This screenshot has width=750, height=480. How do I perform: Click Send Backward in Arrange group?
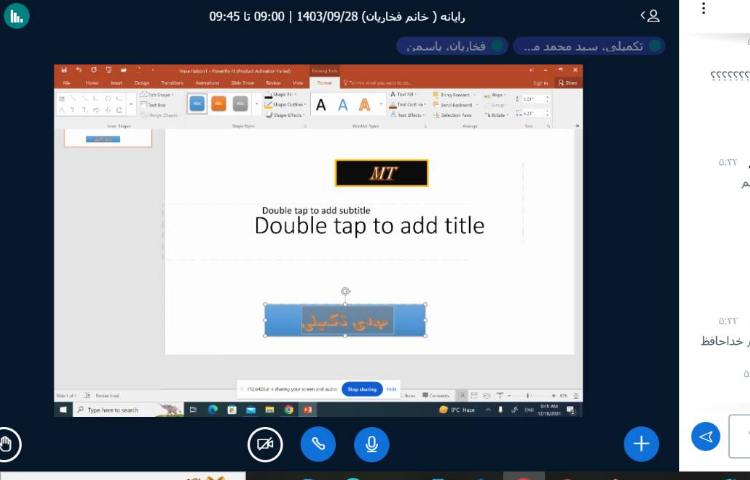click(x=453, y=105)
